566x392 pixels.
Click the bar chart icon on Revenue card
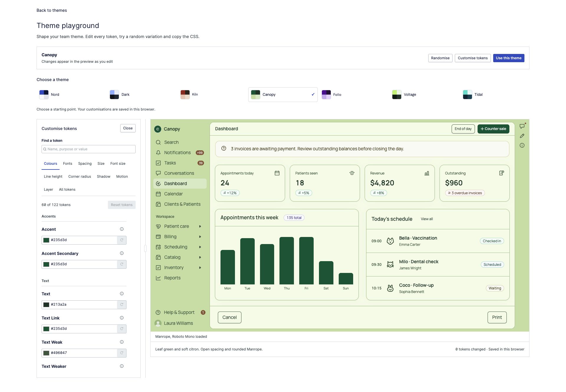[427, 173]
